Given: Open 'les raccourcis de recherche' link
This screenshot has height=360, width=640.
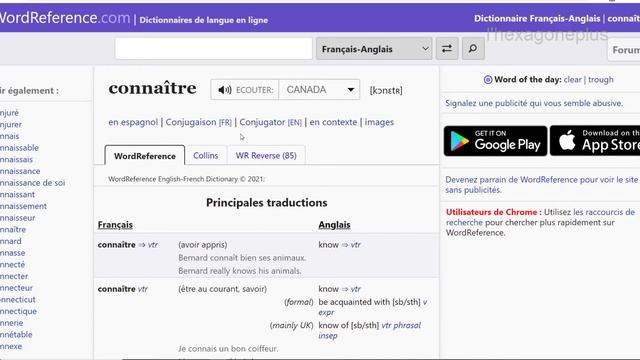Looking at the screenshot, I should (x=540, y=217).
